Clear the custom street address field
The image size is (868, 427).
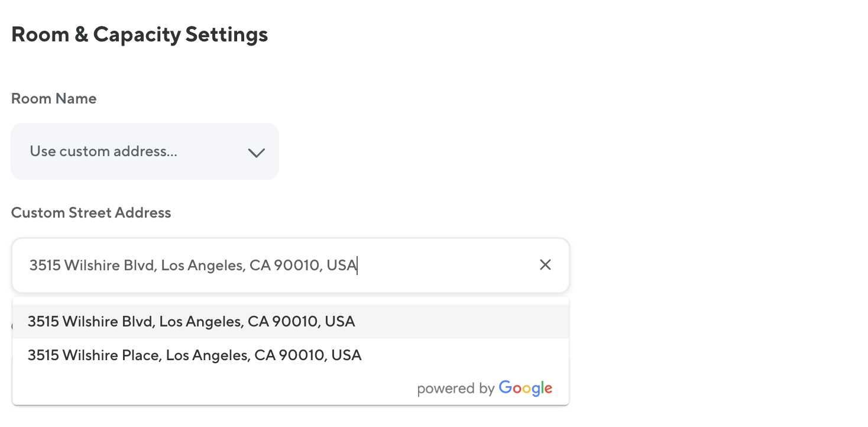click(545, 265)
